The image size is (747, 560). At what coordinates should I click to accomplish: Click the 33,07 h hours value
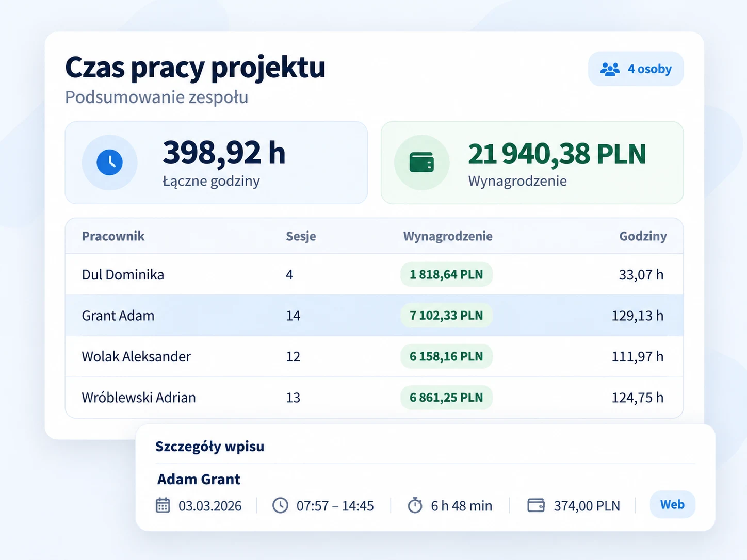point(641,274)
